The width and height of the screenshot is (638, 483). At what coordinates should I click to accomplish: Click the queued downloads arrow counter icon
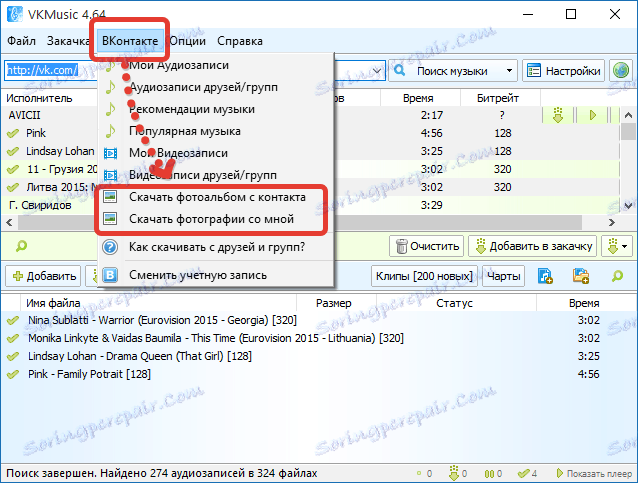(x=454, y=473)
